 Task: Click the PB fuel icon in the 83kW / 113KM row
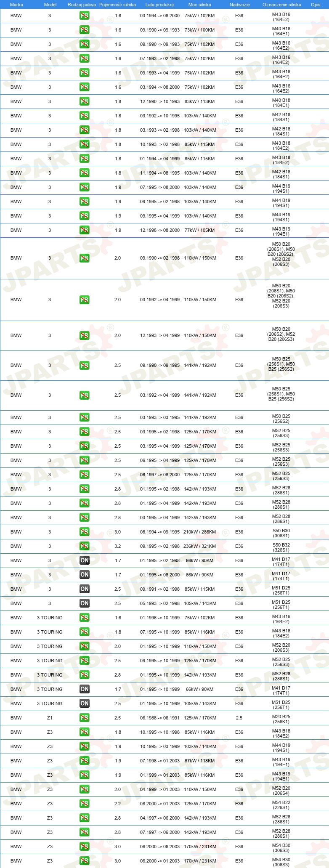click(84, 101)
